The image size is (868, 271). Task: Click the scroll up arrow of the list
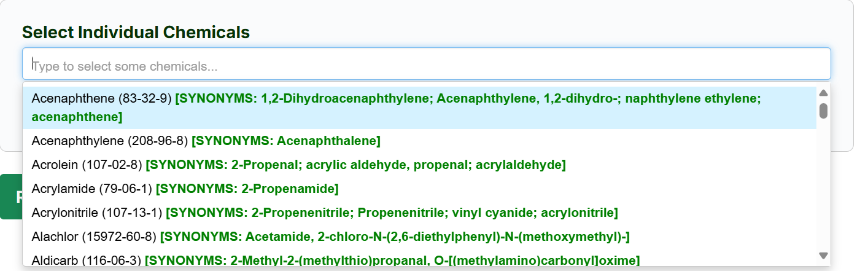pos(824,93)
